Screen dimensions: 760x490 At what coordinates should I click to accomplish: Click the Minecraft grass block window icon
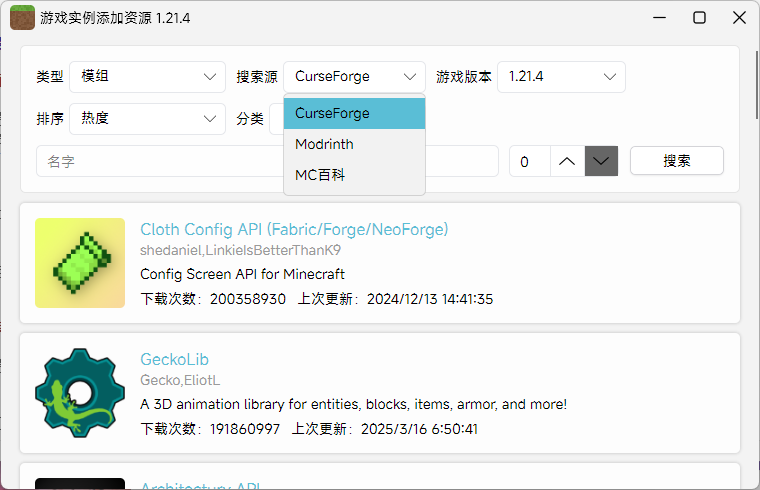coord(22,18)
